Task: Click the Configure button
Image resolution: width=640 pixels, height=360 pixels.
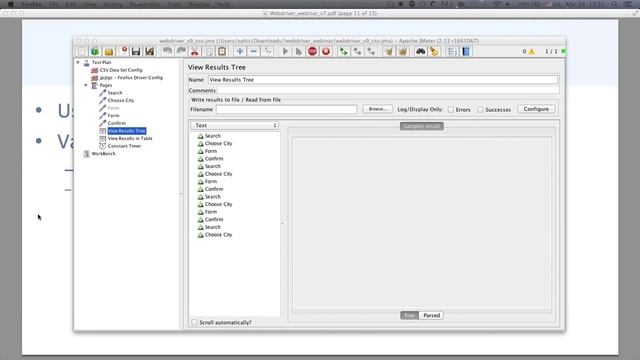Action: tap(536, 109)
